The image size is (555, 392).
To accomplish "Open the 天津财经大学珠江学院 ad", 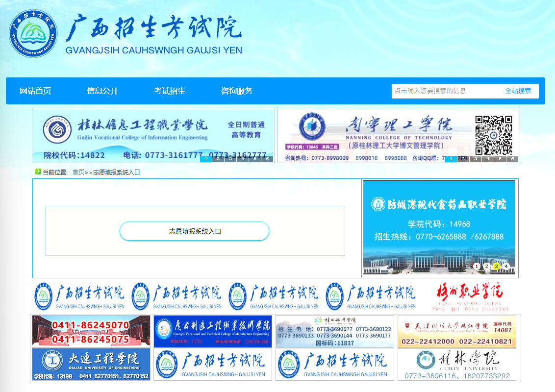I will click(x=457, y=332).
